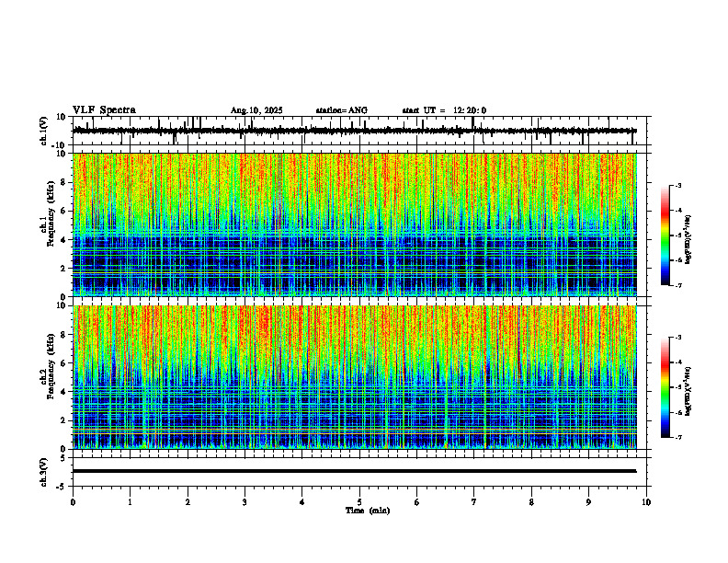Click the ch.2 spectrogram panel
The height and width of the screenshot is (563, 728).
tap(361, 377)
